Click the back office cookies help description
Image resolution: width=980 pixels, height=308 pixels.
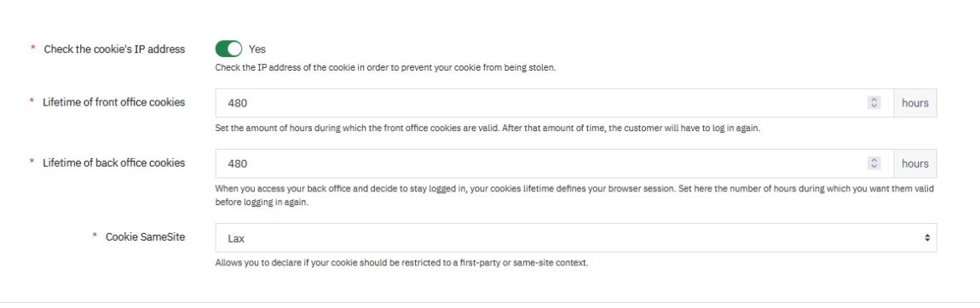[x=574, y=195]
